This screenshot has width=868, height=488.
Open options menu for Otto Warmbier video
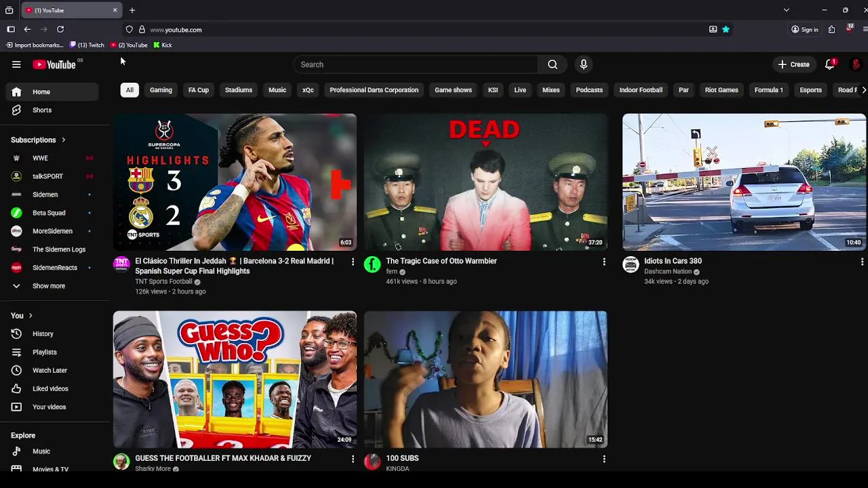pos(604,262)
